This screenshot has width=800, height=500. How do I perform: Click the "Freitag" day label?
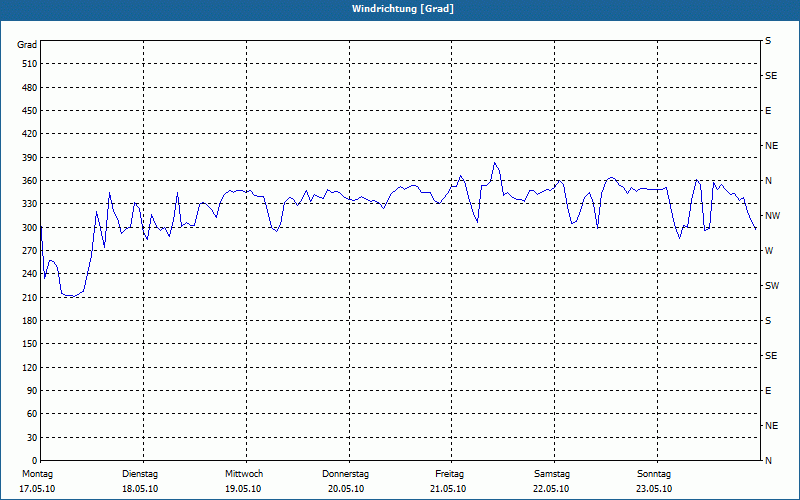pyautogui.click(x=449, y=474)
